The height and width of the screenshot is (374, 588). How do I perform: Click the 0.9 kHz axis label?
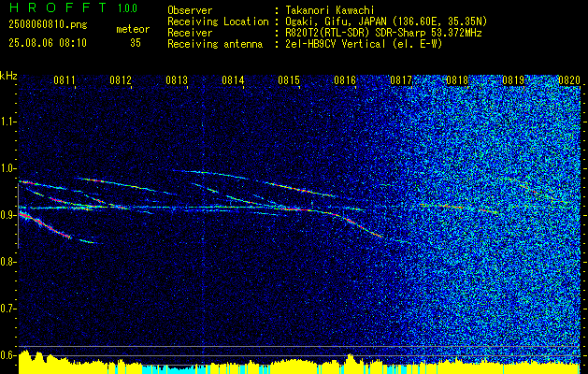point(7,215)
